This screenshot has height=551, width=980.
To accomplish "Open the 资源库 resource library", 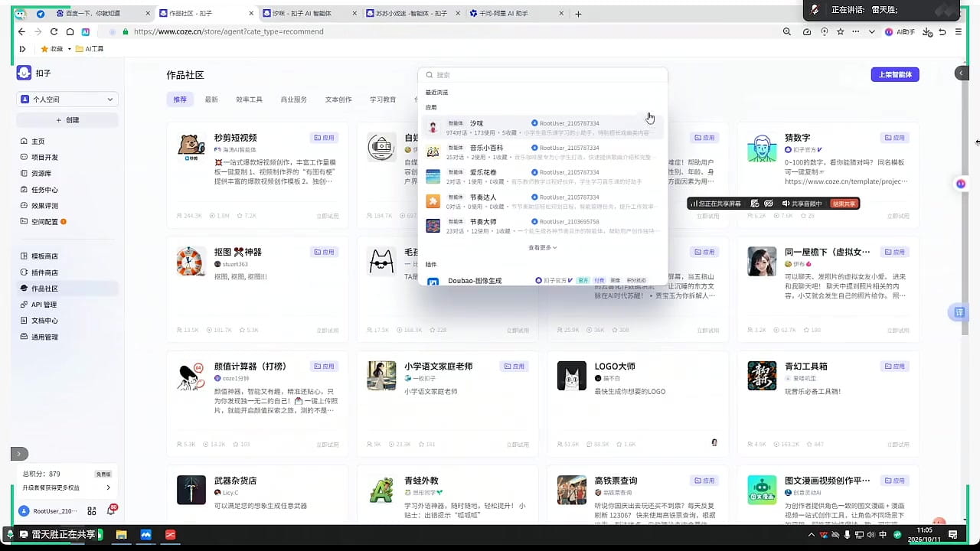I will coord(41,174).
